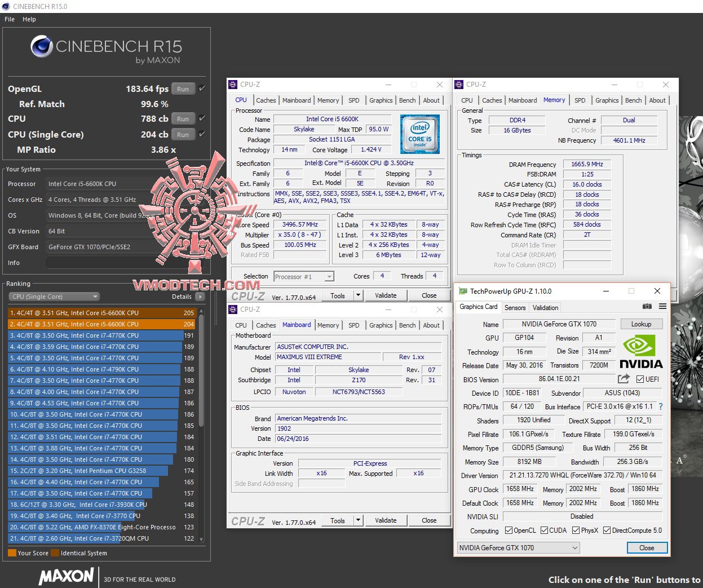Image resolution: width=703 pixels, height=588 pixels.
Task: Click Validate in CPU-Z Mainboard window
Action: (386, 520)
